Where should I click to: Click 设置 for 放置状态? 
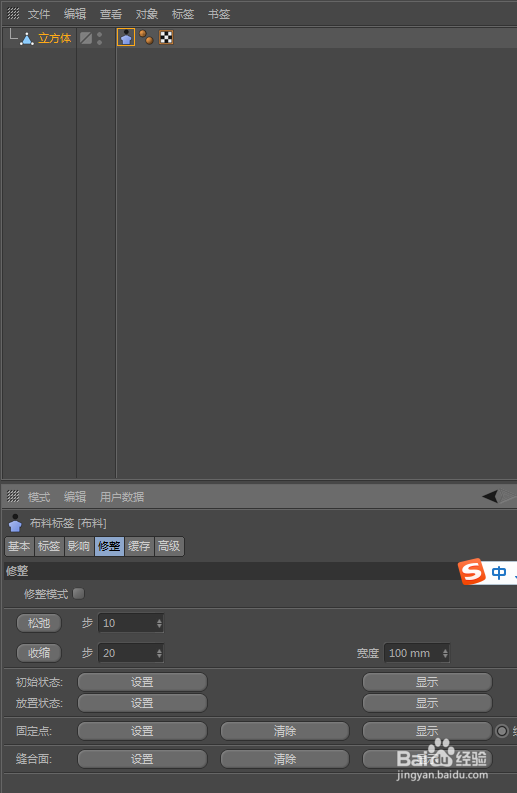[142, 703]
